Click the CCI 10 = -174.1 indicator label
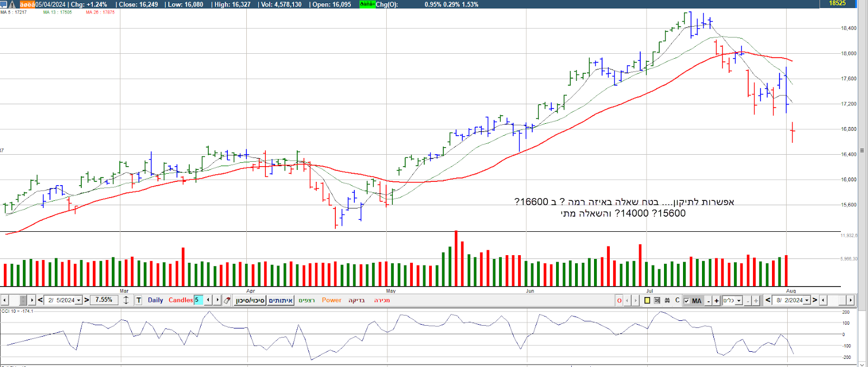This screenshot has width=868, height=367. click(18, 311)
